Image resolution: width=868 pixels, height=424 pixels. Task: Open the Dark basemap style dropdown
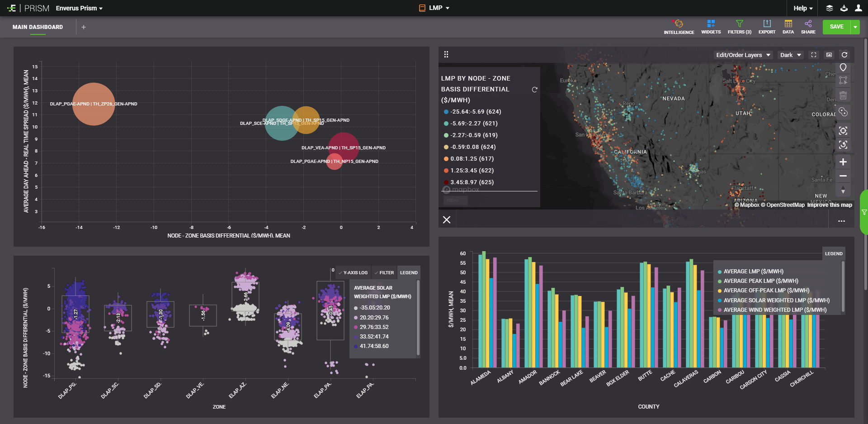[x=790, y=55]
